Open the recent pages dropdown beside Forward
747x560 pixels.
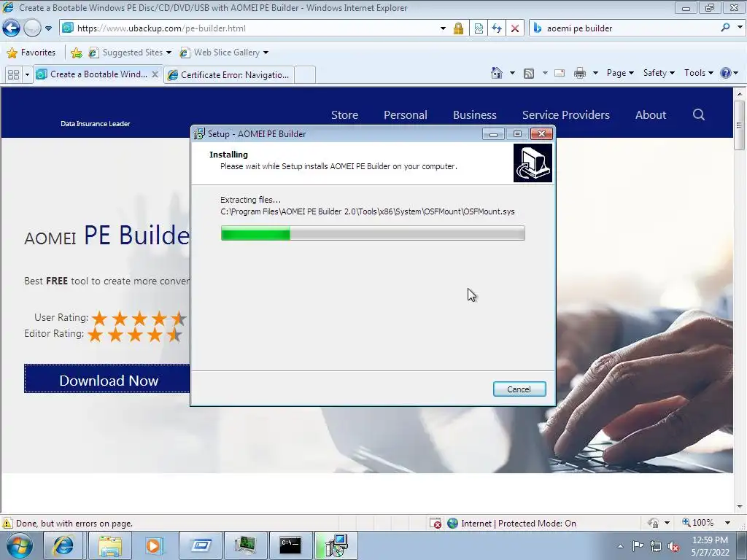pos(48,28)
